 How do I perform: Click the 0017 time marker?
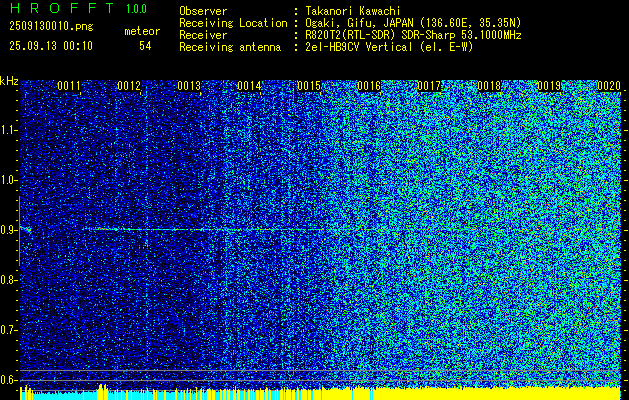429,86
